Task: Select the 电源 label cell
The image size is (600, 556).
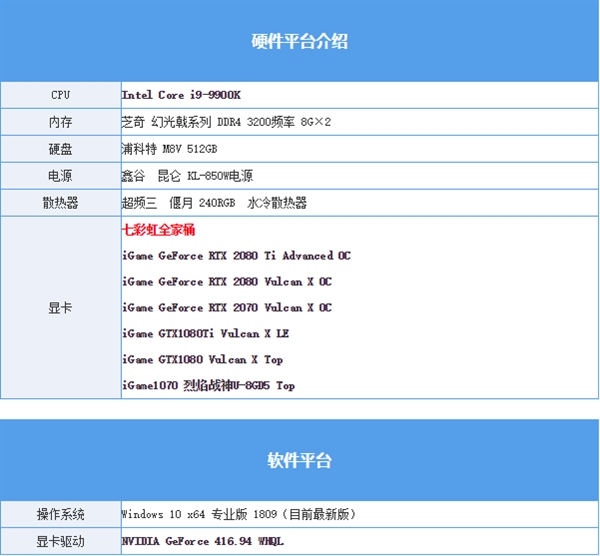Action: 61,176
